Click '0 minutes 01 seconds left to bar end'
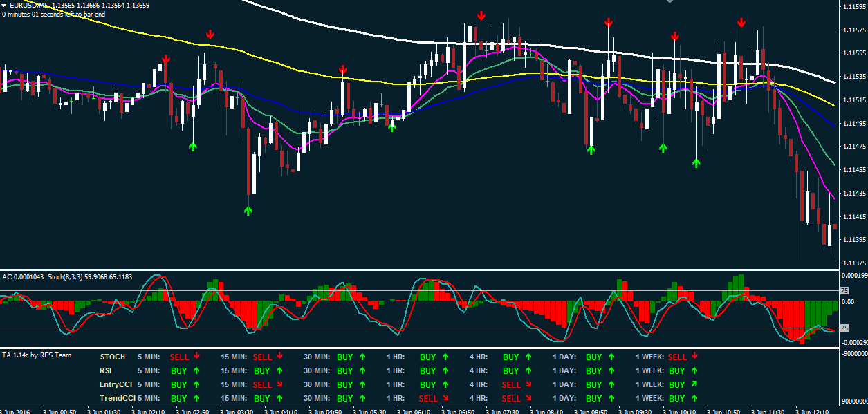Viewport: 868px width, 414px height. (53, 14)
